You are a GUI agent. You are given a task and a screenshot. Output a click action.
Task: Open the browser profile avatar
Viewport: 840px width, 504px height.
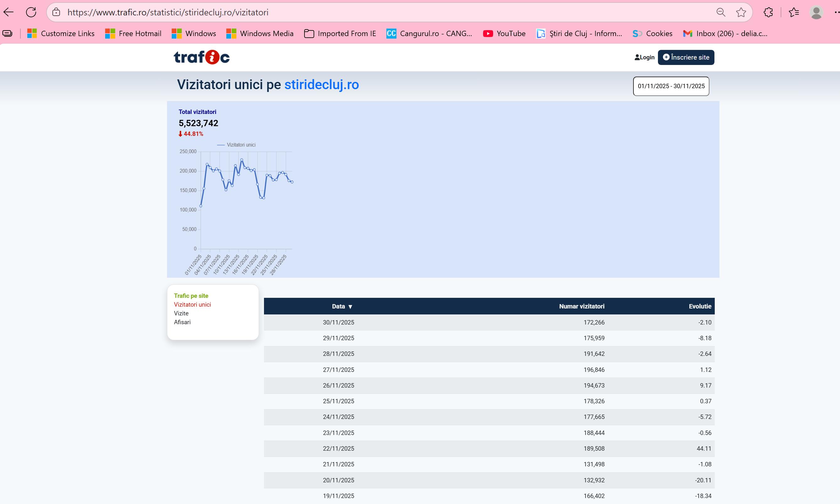[816, 12]
